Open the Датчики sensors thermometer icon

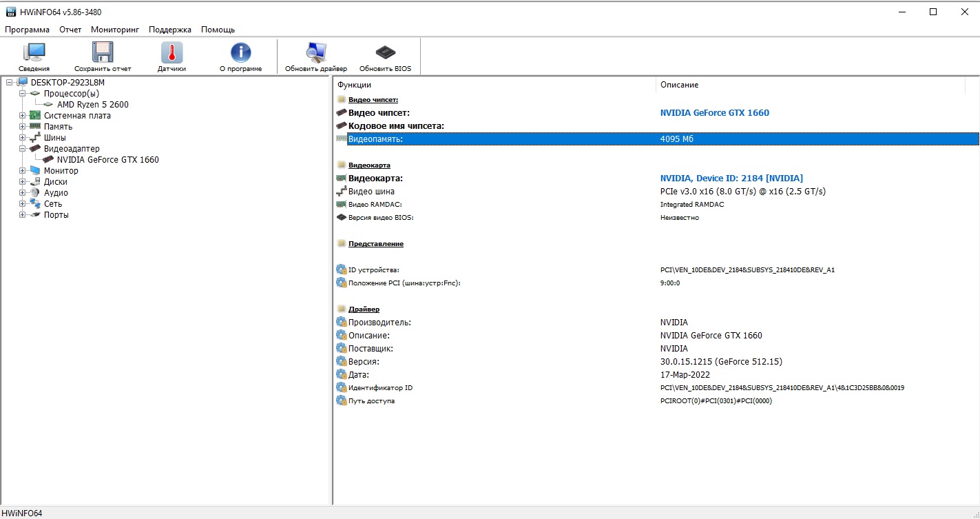[171, 52]
